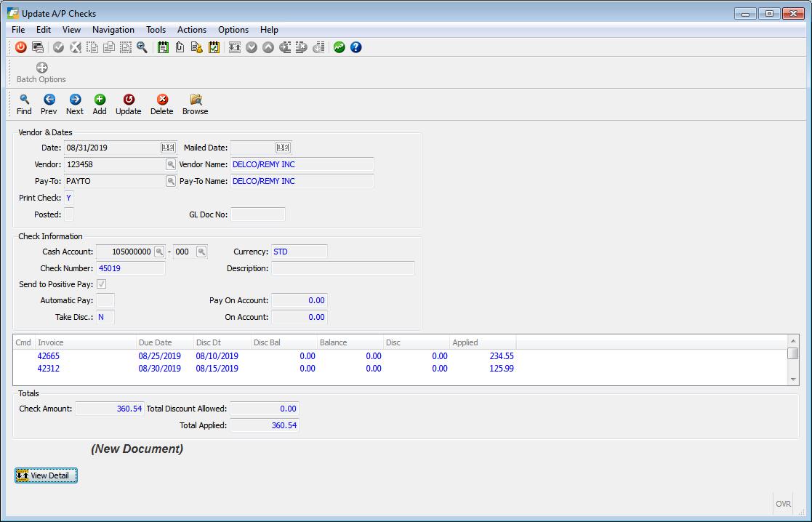This screenshot has width=812, height=522.
Task: Open the Pay-To lookup selector
Action: point(172,181)
